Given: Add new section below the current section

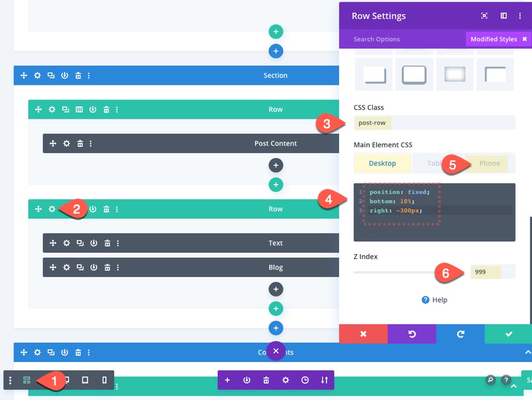Looking at the screenshot, I should (x=276, y=328).
